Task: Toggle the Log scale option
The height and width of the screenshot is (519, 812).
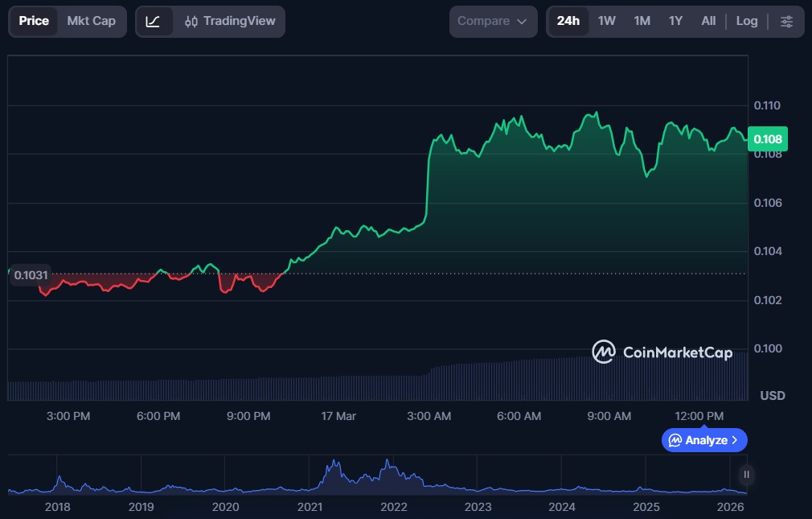Action: pos(746,22)
